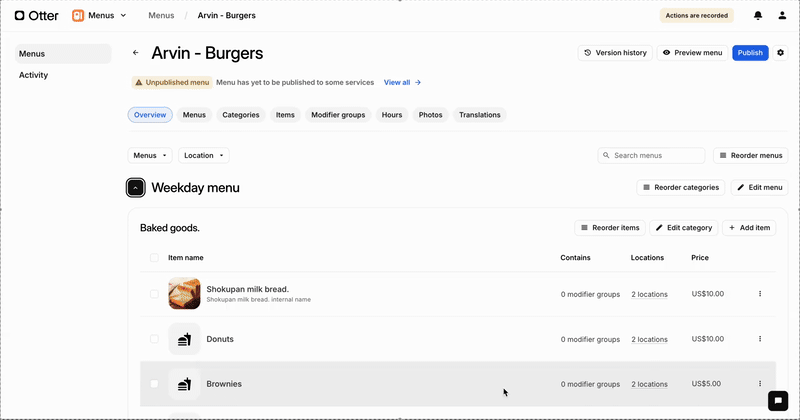Viewport: 800px width, 420px height.
Task: Open the three-dot menu for Donuts
Action: tap(760, 339)
